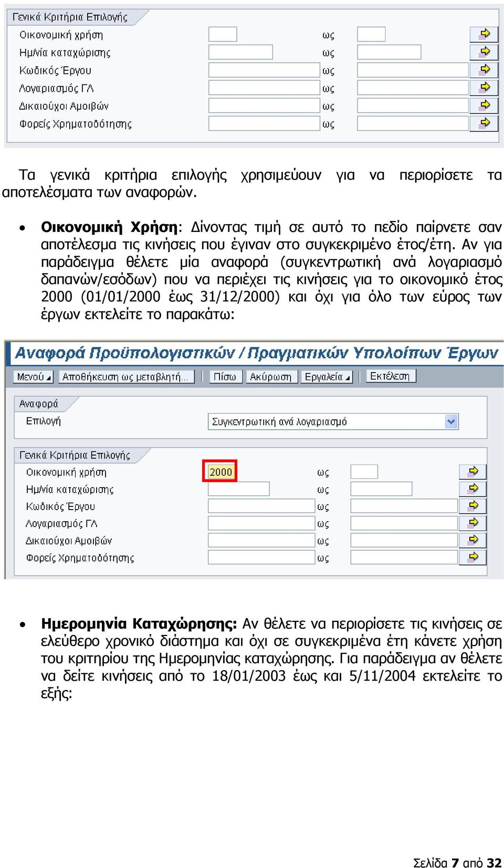Click the title Αναφορά Προϋπολογιστικών / Πραγματικών Υπολοίπων Έργων
504x868 pixels.
[256, 353]
